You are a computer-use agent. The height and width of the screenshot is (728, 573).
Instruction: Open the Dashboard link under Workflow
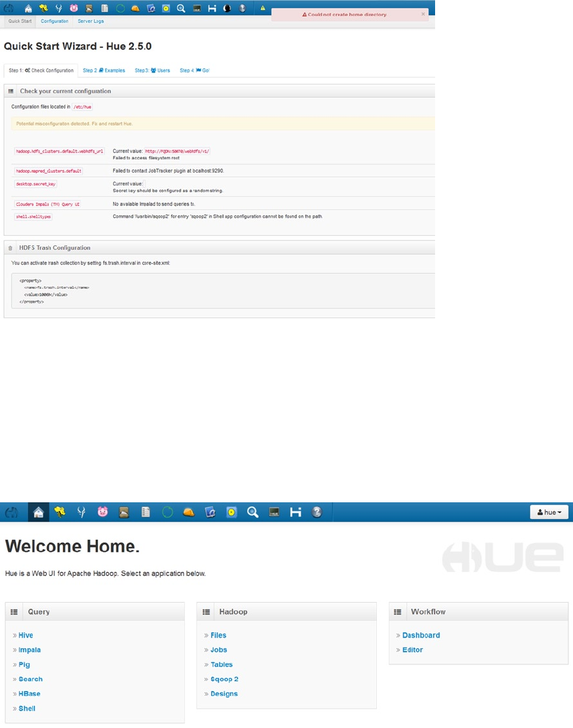point(421,635)
